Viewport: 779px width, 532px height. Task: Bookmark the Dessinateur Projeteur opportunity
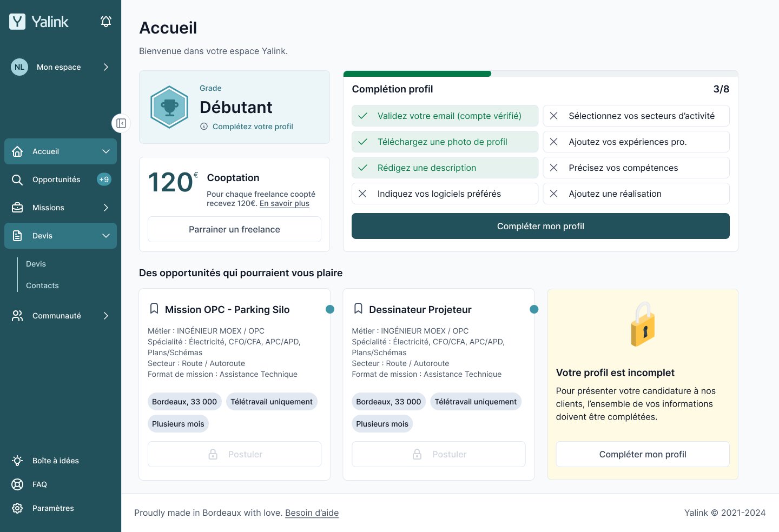tap(358, 309)
